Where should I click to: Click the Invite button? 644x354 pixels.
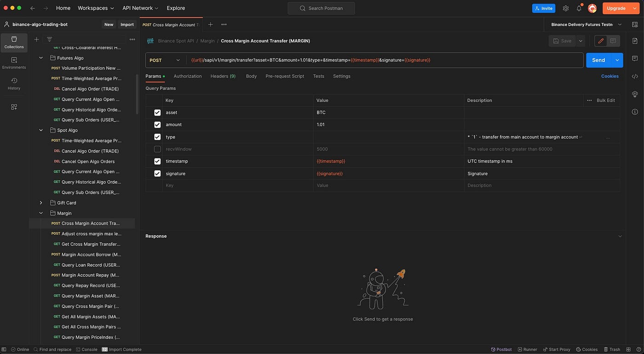pos(544,8)
